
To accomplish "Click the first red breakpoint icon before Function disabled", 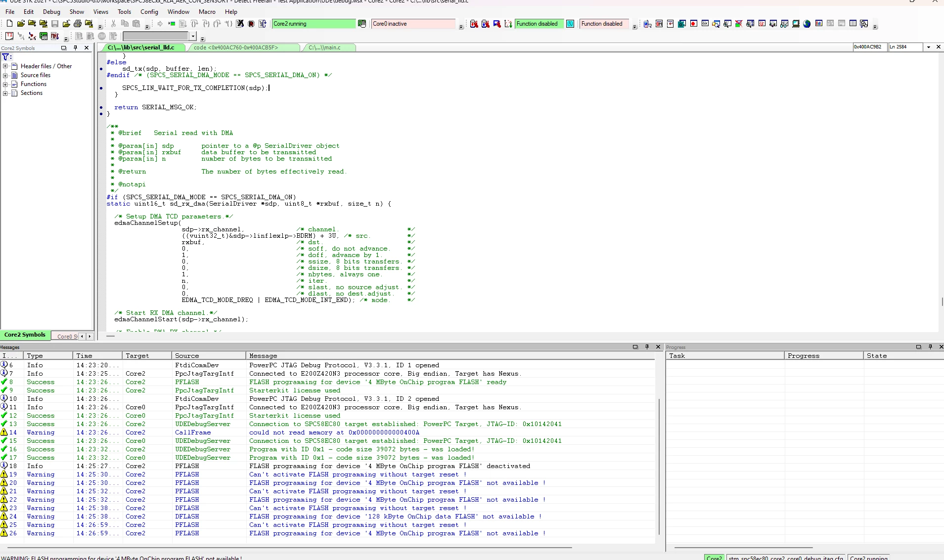I will click(474, 23).
